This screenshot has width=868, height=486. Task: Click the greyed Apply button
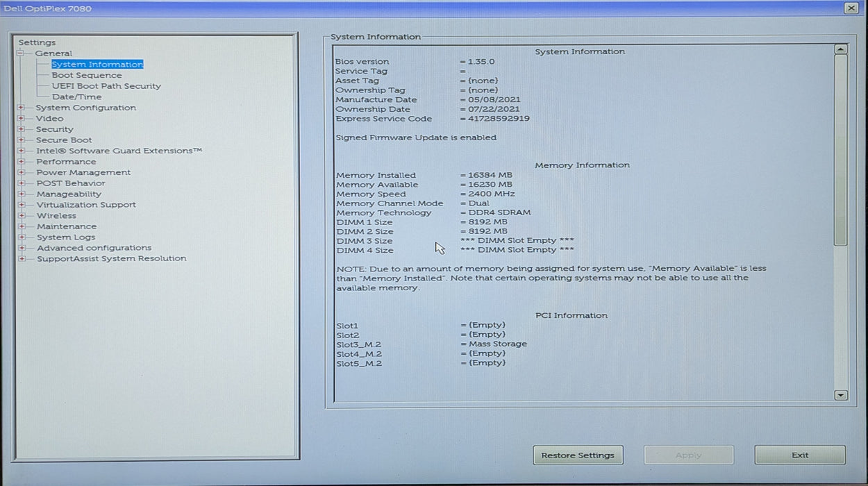(x=688, y=455)
